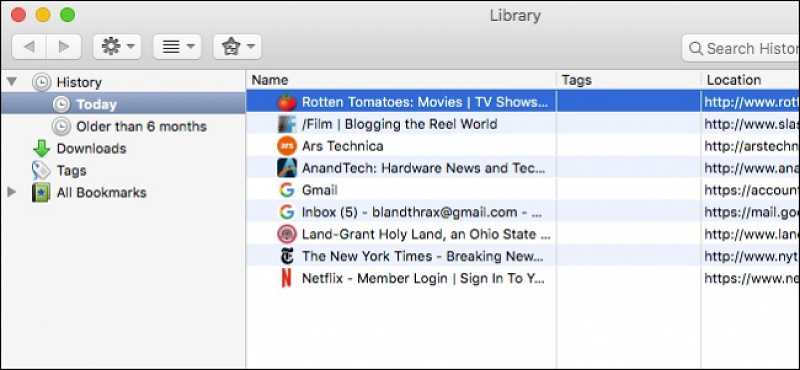Click The New York Times favicon
Viewport: 800px width, 370px height.
coord(287,256)
